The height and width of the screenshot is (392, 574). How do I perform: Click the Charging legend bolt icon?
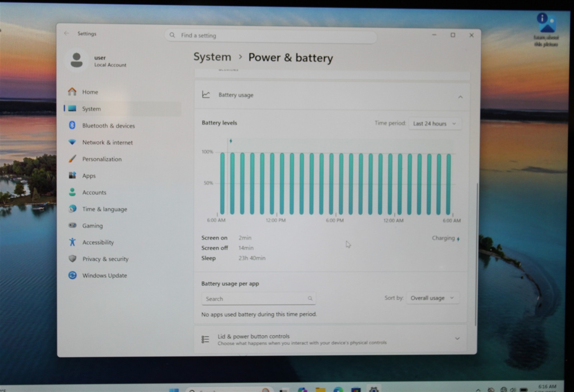(458, 239)
